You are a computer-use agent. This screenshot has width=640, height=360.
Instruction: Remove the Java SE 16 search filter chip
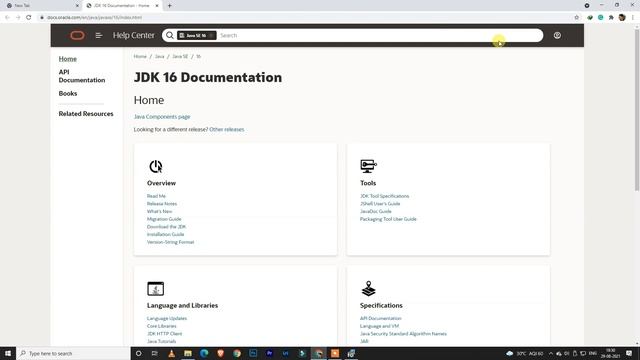pos(211,36)
